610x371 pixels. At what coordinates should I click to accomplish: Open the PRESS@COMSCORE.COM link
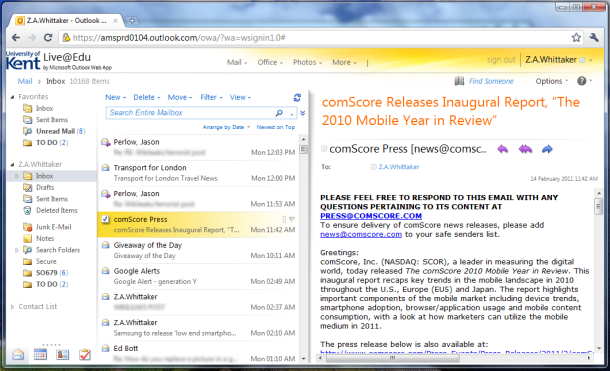tap(371, 216)
